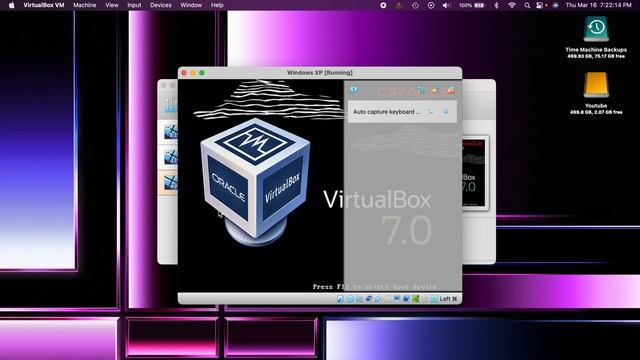
Task: Click the USB devices status bar icon
Action: click(x=378, y=299)
